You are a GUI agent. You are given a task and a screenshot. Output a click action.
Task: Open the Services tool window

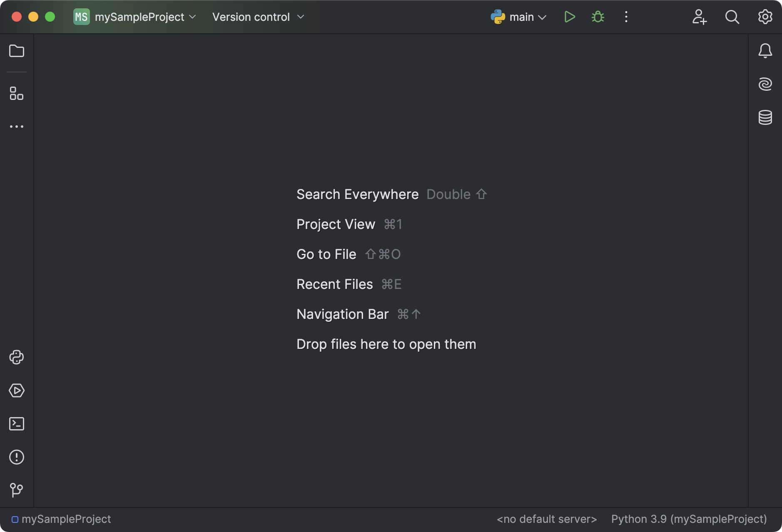click(17, 390)
